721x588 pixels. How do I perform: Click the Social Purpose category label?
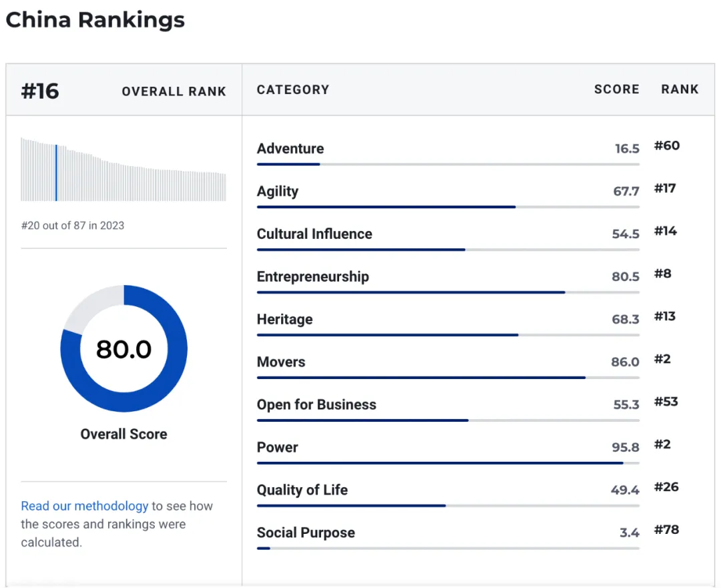point(306,533)
